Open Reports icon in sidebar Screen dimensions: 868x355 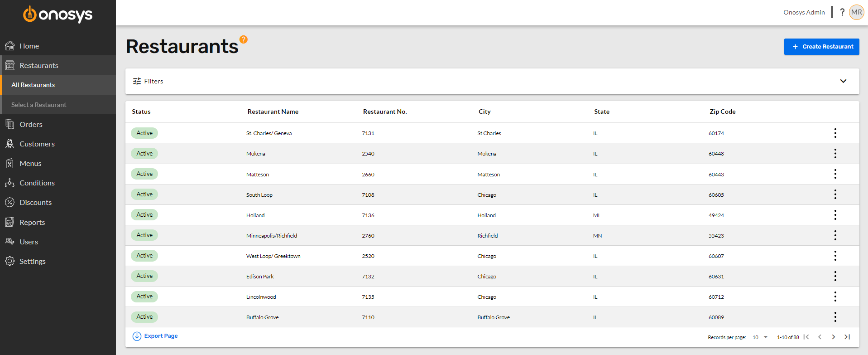point(10,222)
